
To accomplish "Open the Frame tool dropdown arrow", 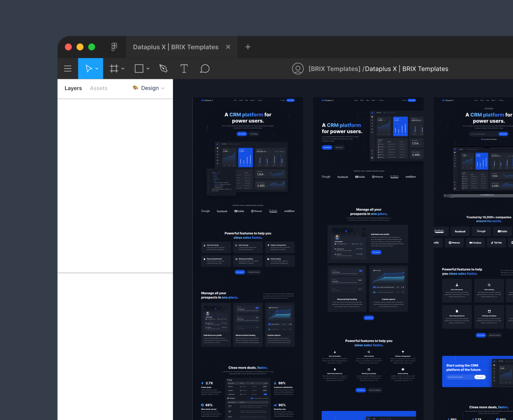I will coord(123,69).
